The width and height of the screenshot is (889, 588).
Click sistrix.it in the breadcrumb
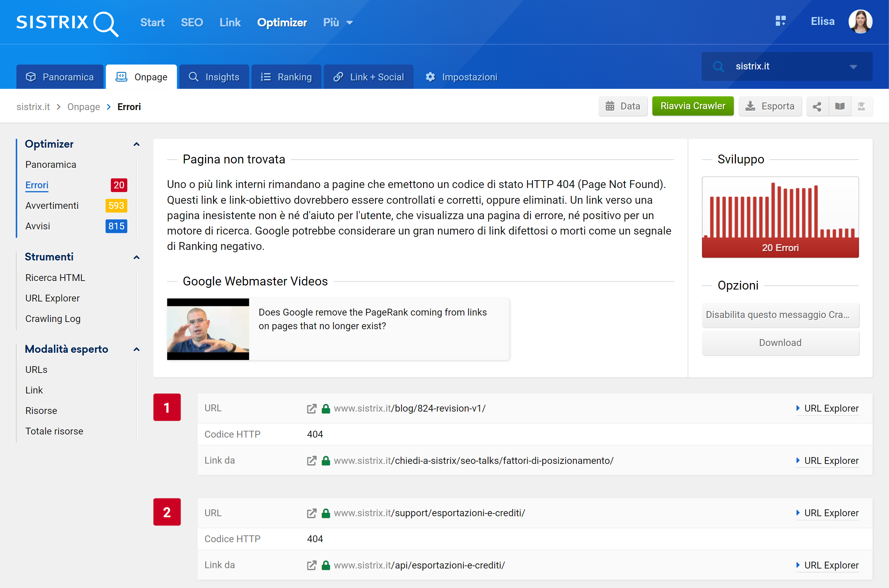point(33,107)
